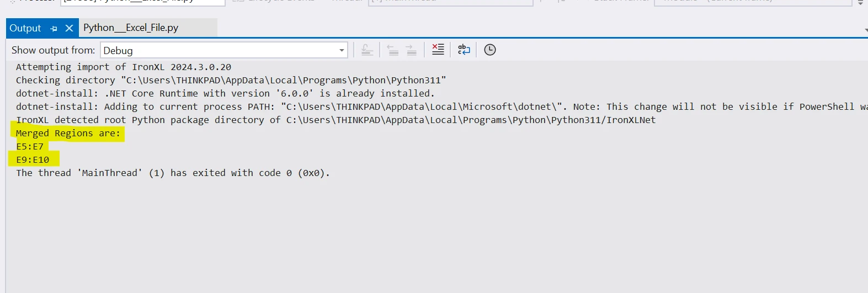This screenshot has height=293, width=868.
Task: Click the Find Message in Code icon
Action: point(367,50)
